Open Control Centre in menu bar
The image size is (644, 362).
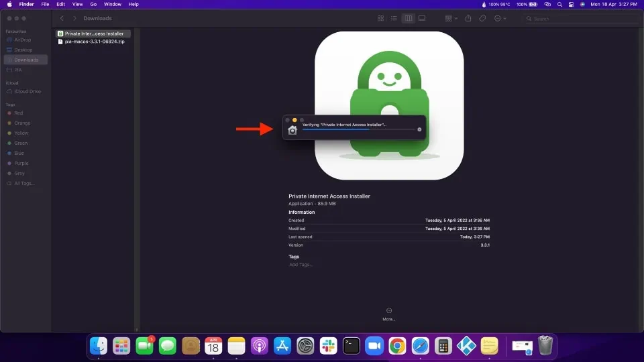click(x=572, y=4)
